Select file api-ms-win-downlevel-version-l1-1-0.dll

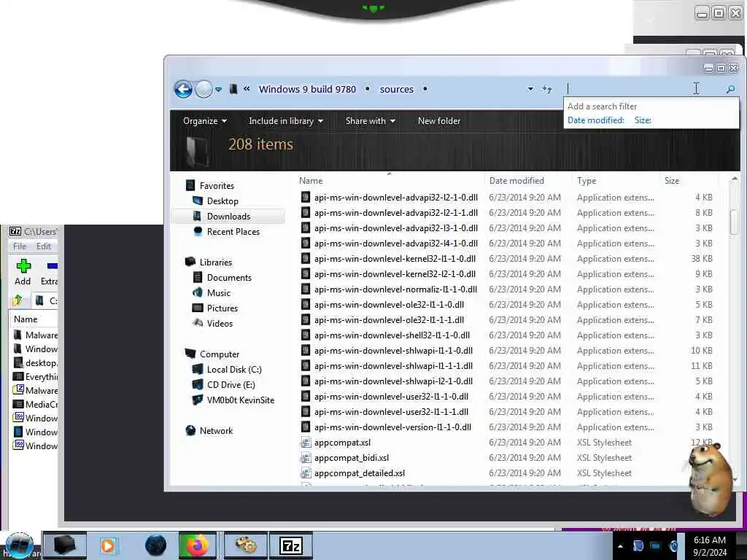pyautogui.click(x=392, y=427)
